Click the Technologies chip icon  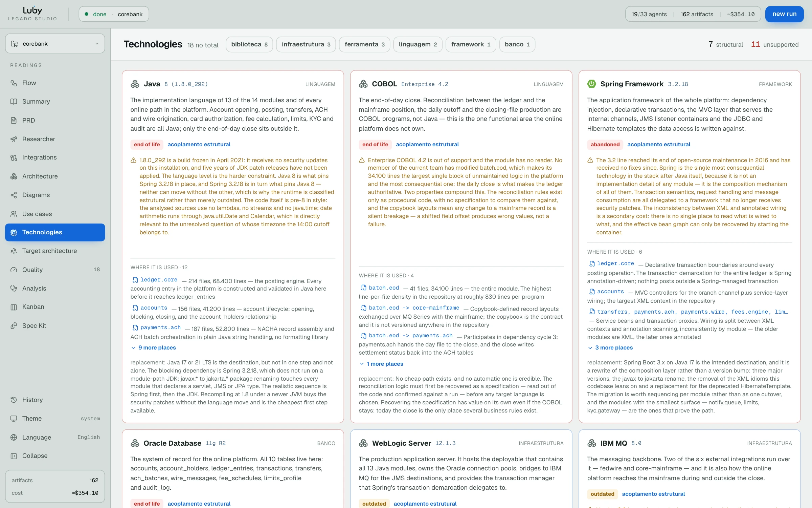pyautogui.click(x=14, y=232)
